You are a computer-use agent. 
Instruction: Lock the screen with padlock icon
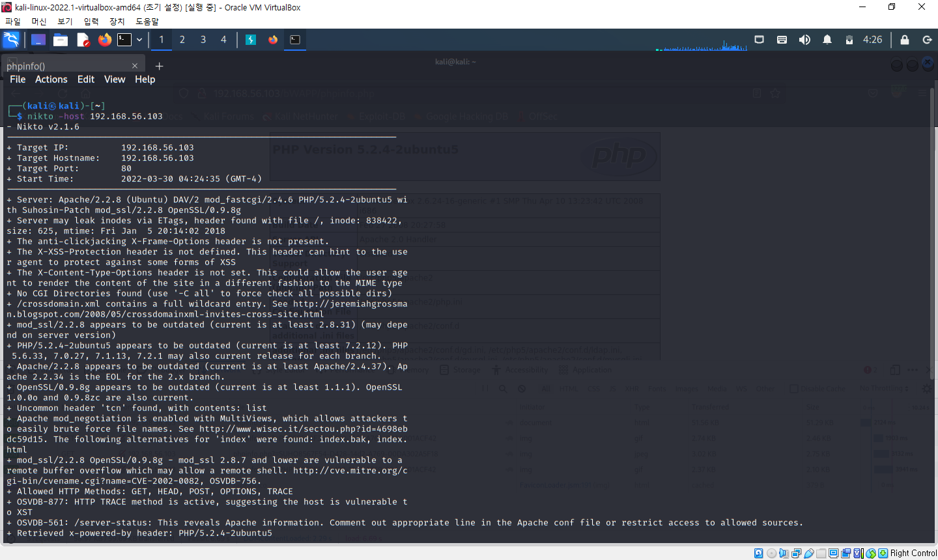pos(905,40)
